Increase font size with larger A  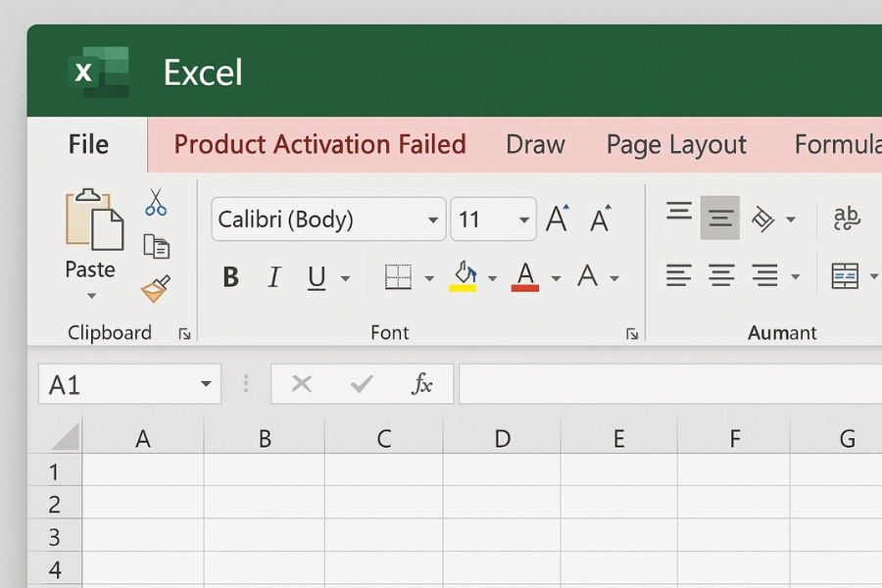click(x=558, y=219)
